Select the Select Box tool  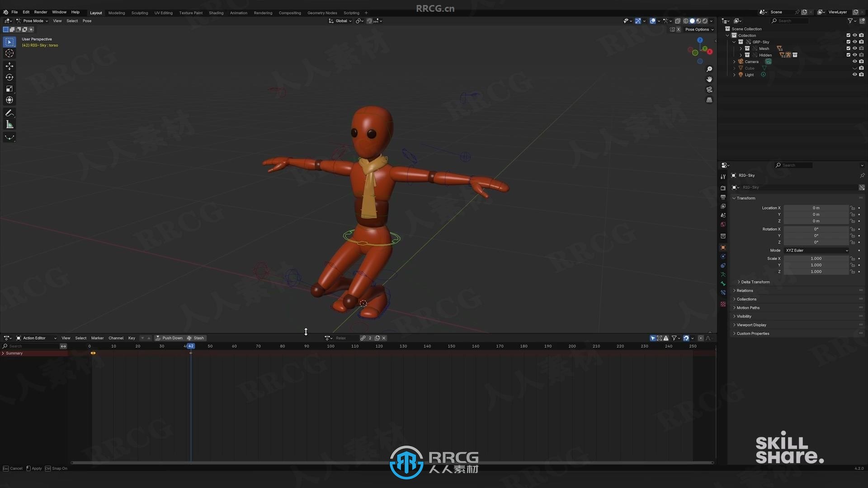(9, 42)
